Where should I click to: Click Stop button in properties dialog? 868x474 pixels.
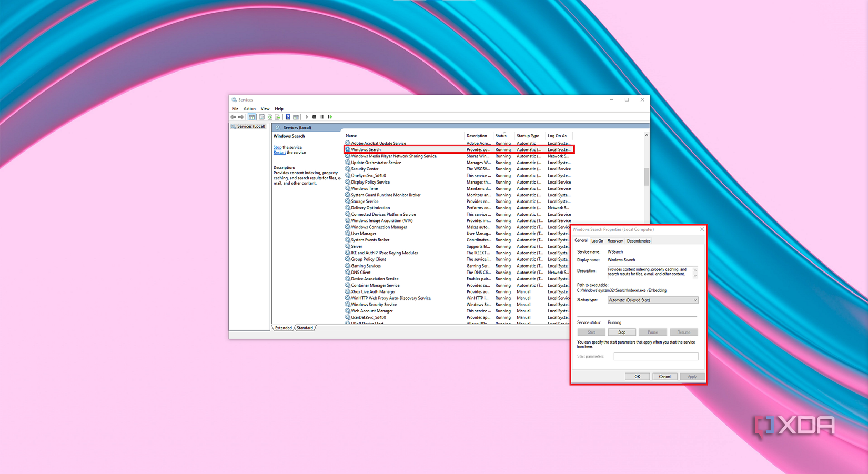click(x=622, y=332)
